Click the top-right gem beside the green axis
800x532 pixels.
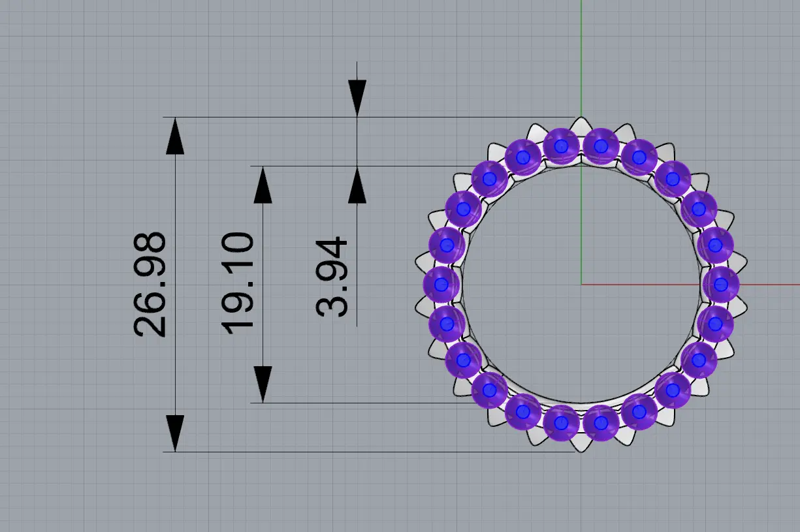601,146
